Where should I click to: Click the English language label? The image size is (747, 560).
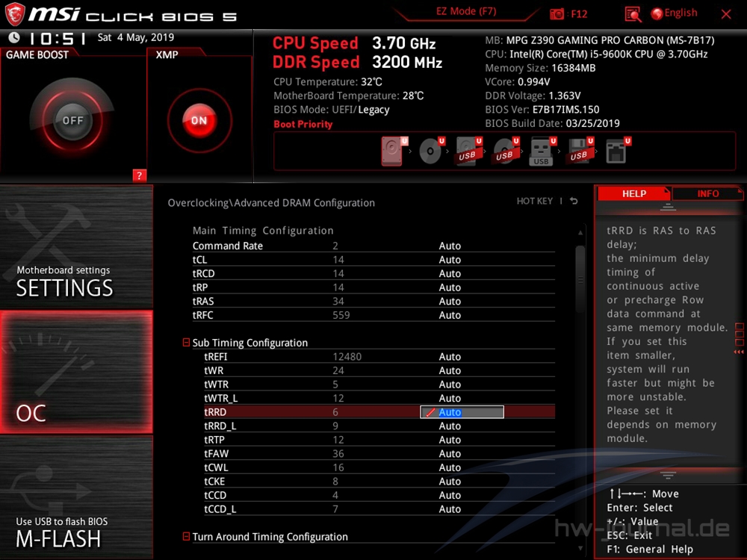pos(681,13)
